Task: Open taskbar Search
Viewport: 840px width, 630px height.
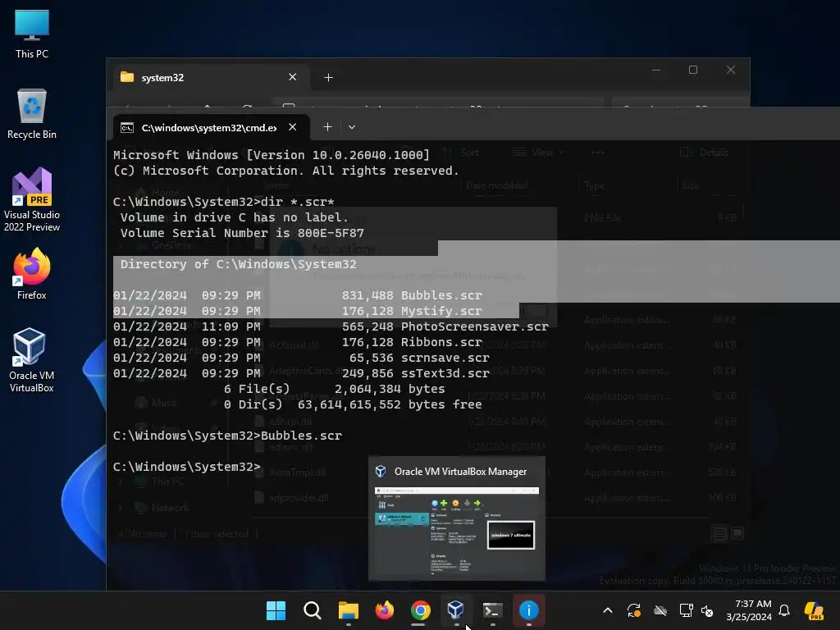Action: pos(312,610)
